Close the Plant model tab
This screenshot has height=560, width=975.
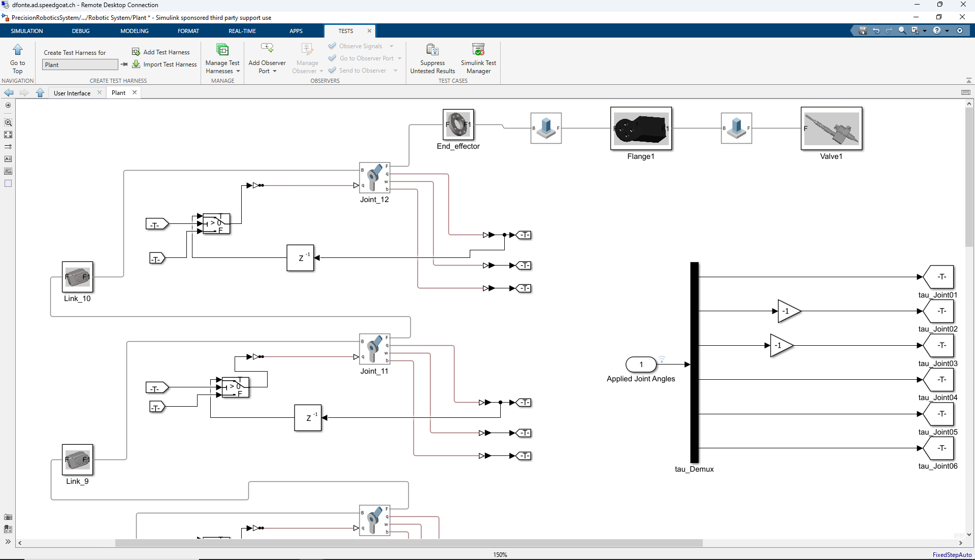coord(135,92)
